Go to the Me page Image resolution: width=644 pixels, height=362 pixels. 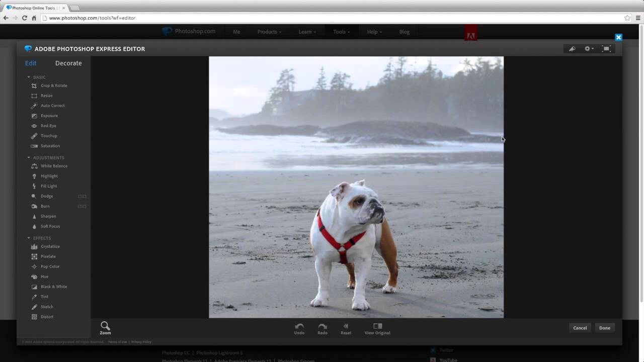pyautogui.click(x=236, y=32)
